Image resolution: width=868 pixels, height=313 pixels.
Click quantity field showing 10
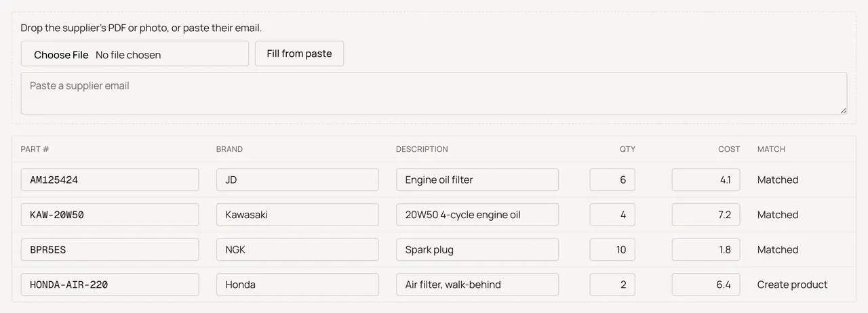click(612, 249)
